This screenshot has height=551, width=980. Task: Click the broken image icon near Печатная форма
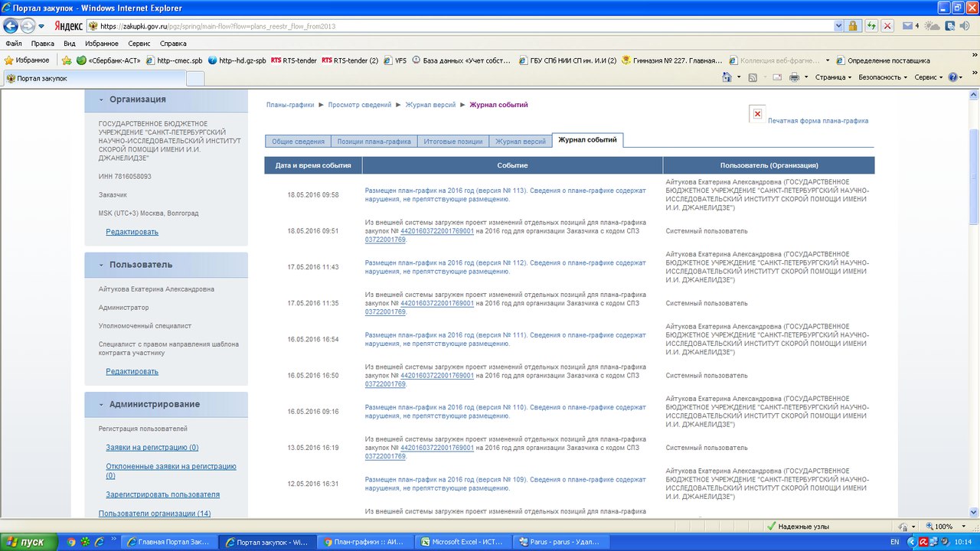pos(757,114)
